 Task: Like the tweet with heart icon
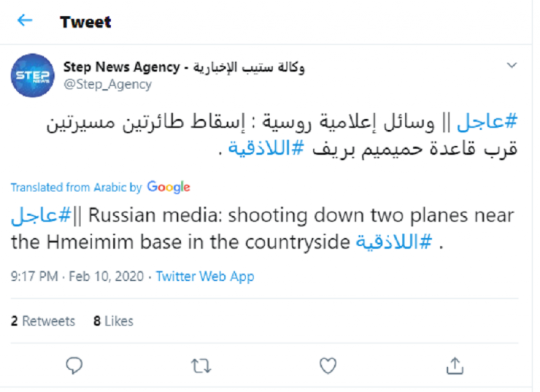(328, 365)
